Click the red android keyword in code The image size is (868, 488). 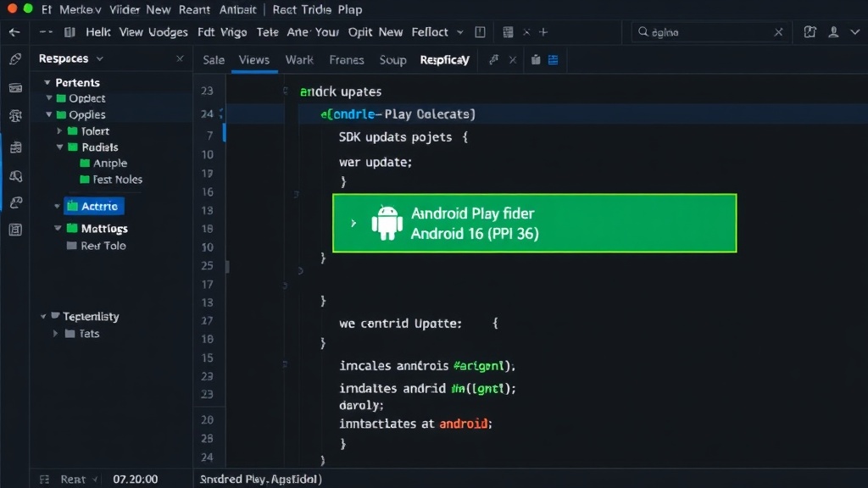coord(464,424)
